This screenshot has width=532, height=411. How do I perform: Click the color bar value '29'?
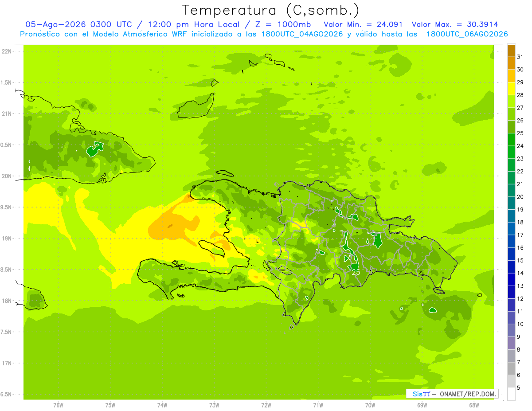click(520, 82)
